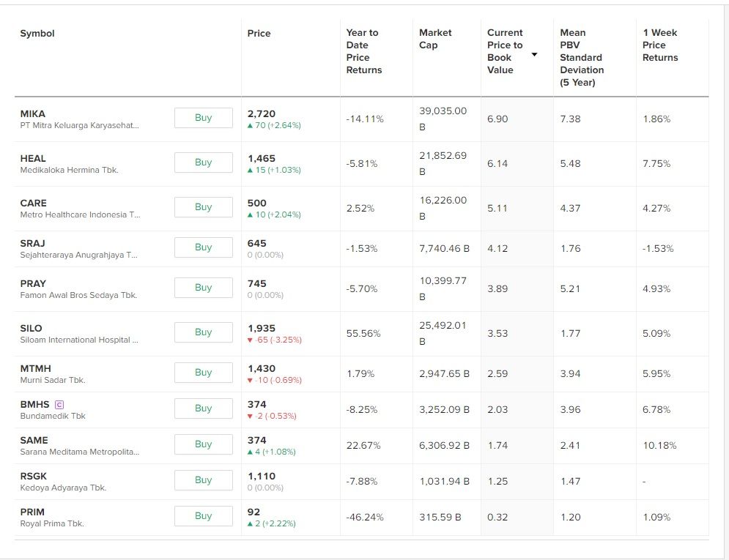
Task: Click the Market Cap column header
Action: (435, 39)
